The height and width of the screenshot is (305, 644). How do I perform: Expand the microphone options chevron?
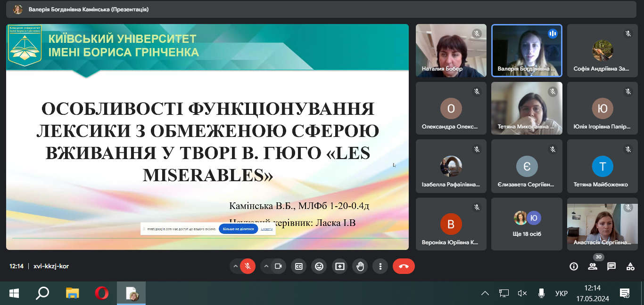[235, 266]
